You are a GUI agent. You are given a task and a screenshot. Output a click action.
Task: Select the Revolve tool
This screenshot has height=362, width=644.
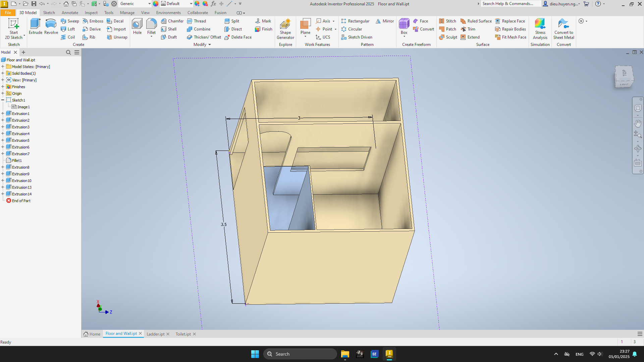[51, 26]
